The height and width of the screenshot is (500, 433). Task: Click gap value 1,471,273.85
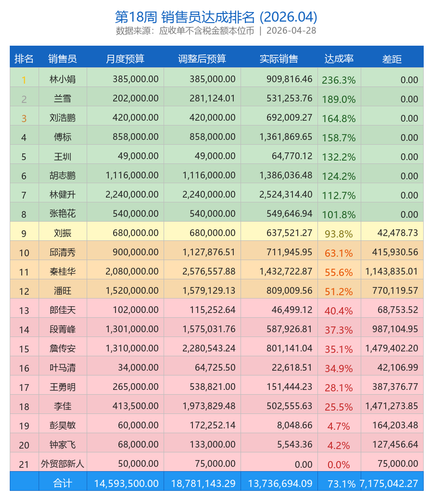click(391, 406)
